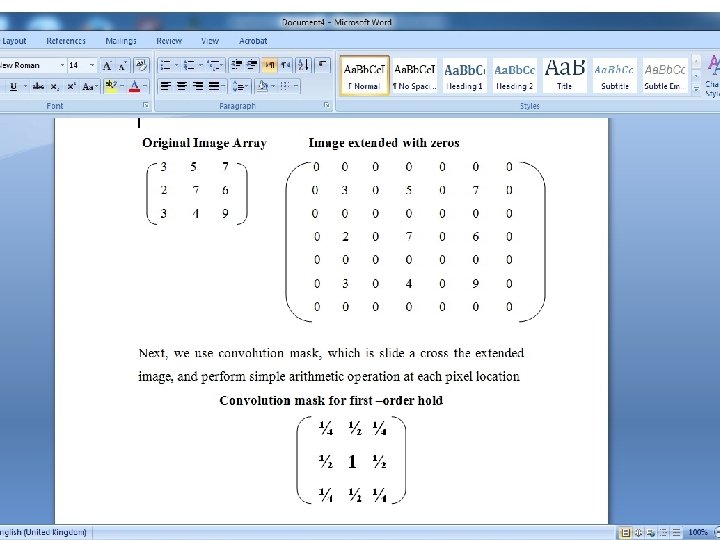This screenshot has height=540, width=720.
Task: Switch to Draft view
Action: pyautogui.click(x=676, y=533)
